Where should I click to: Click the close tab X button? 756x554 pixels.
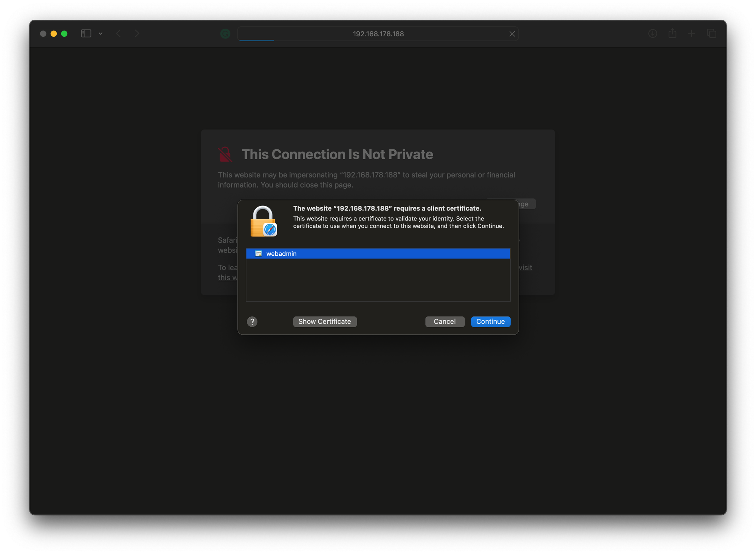tap(513, 34)
